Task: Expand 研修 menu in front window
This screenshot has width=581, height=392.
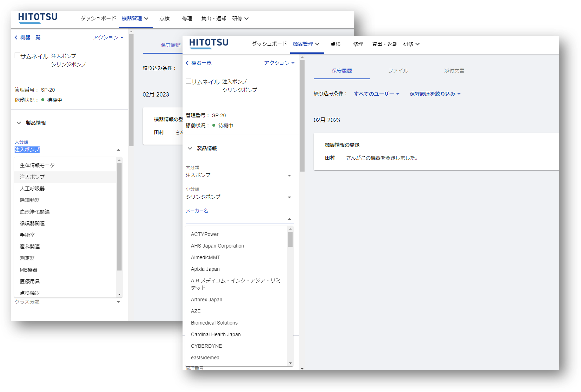Action: [412, 44]
